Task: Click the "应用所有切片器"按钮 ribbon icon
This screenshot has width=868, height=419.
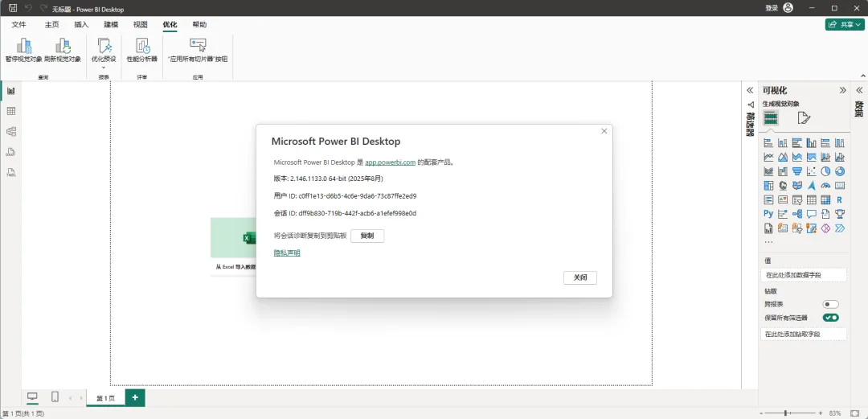Action: tap(198, 45)
